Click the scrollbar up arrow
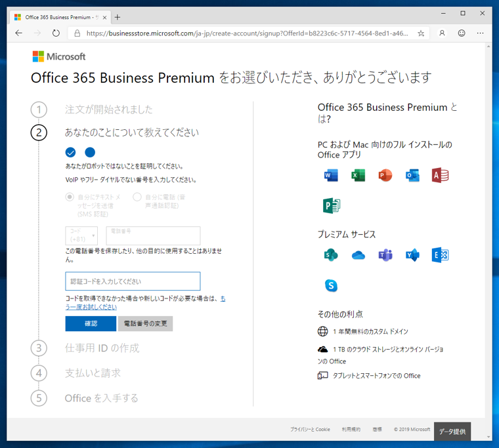This screenshot has height=448, width=499. click(x=488, y=47)
